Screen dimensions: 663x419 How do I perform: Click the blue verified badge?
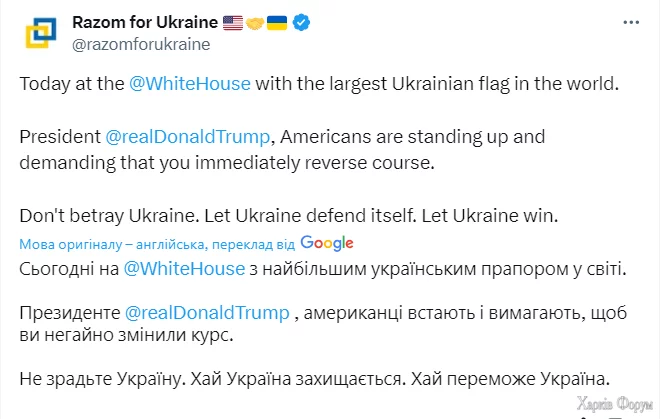coord(303,22)
